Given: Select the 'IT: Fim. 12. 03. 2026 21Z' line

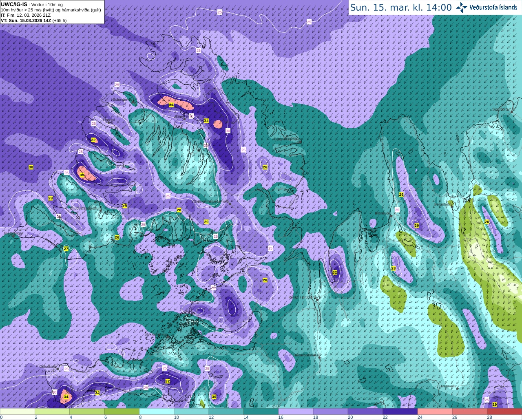Looking at the screenshot, I should point(26,15).
